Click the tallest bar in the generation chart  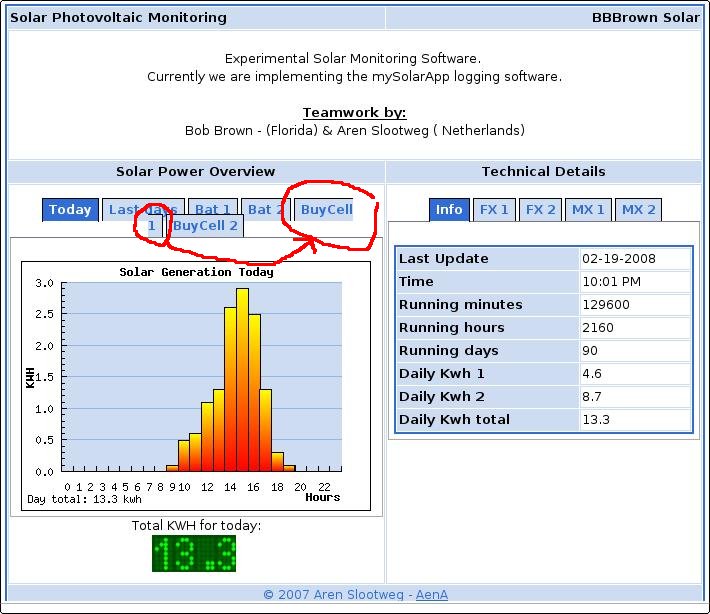coord(242,380)
